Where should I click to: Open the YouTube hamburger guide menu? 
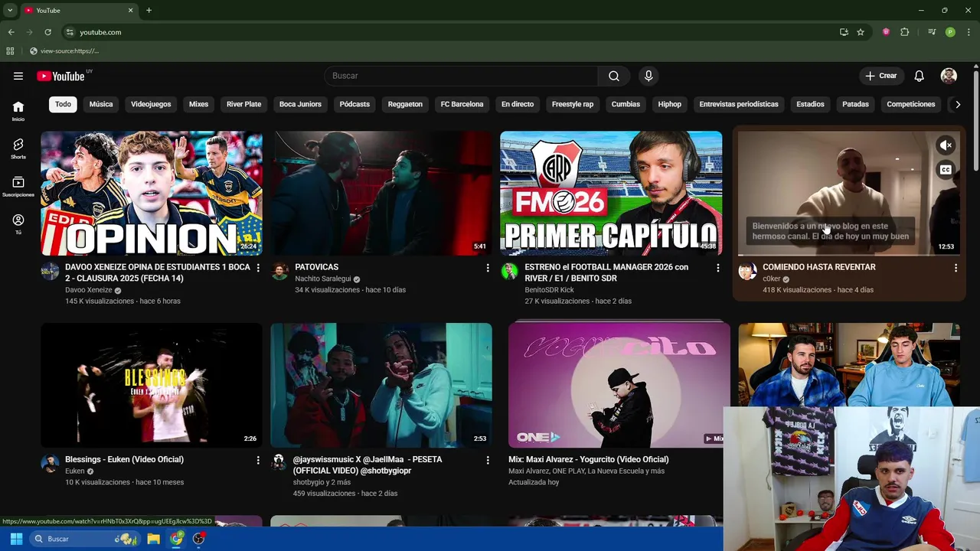[18, 76]
